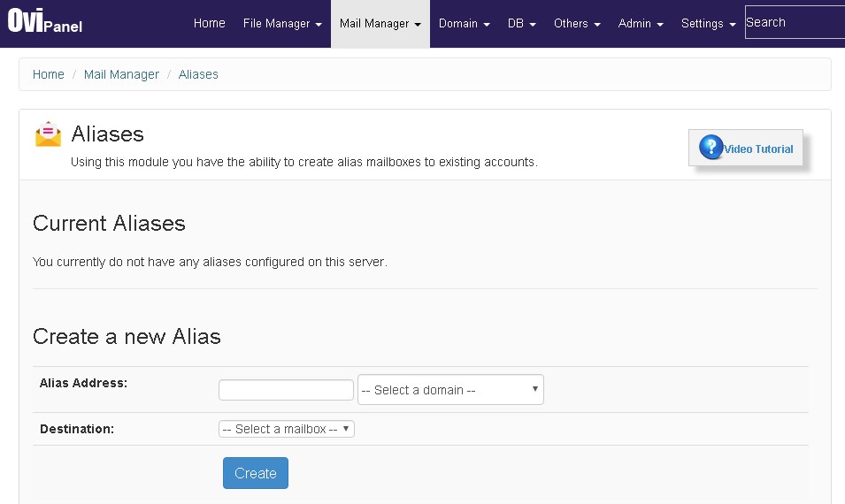Click the Search field in navbar

pos(795,22)
